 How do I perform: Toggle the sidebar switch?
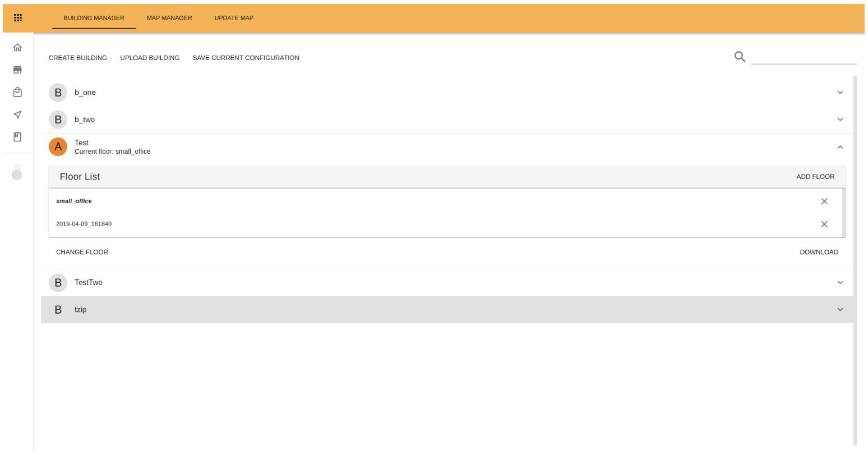coord(17,172)
